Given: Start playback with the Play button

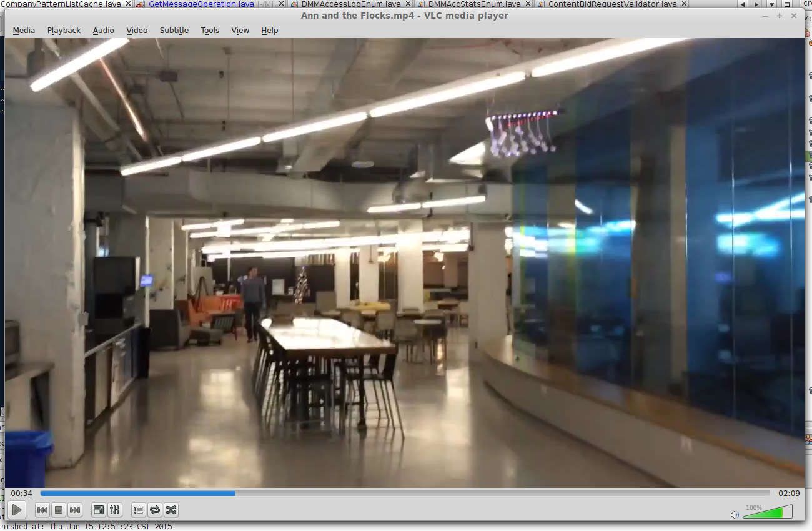Looking at the screenshot, I should pos(17,510).
